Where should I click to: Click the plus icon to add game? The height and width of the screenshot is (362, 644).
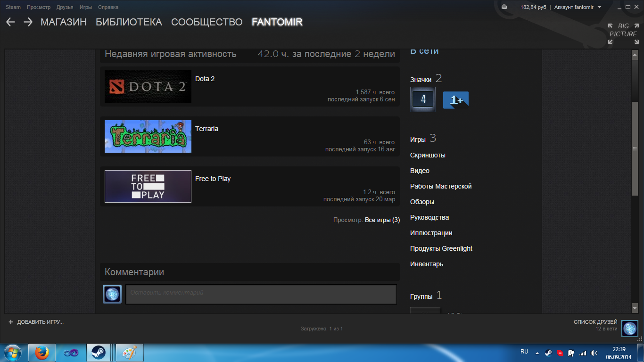click(x=11, y=322)
